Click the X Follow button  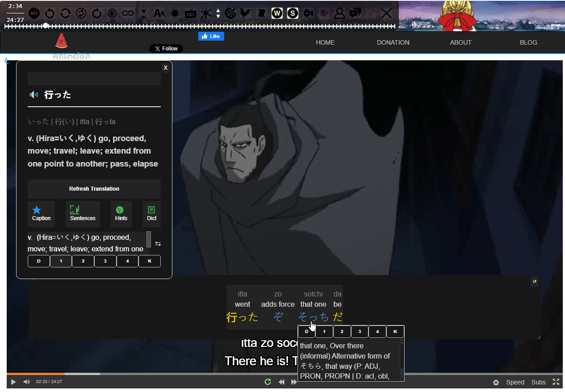click(166, 49)
